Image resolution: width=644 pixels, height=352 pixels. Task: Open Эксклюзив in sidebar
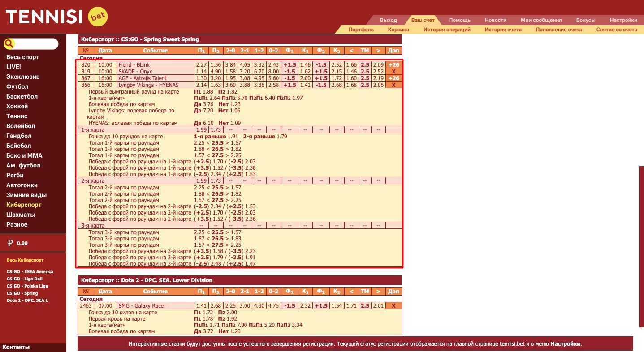click(x=23, y=77)
